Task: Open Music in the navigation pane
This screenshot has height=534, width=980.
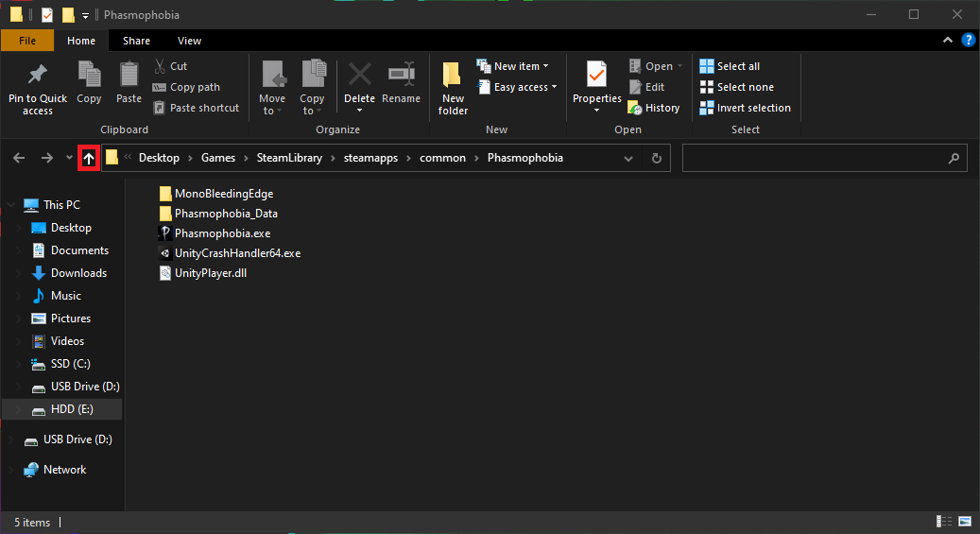Action: [x=57, y=295]
